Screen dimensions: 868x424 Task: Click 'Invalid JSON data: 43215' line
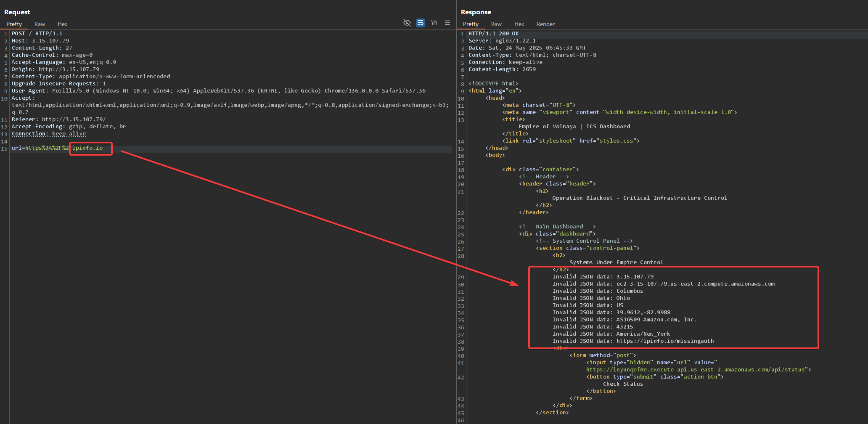(x=593, y=327)
